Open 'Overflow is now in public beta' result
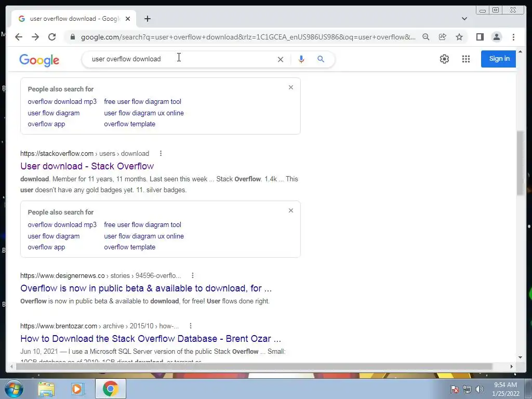Screen dimensions: 532x399 [x=146, y=288]
